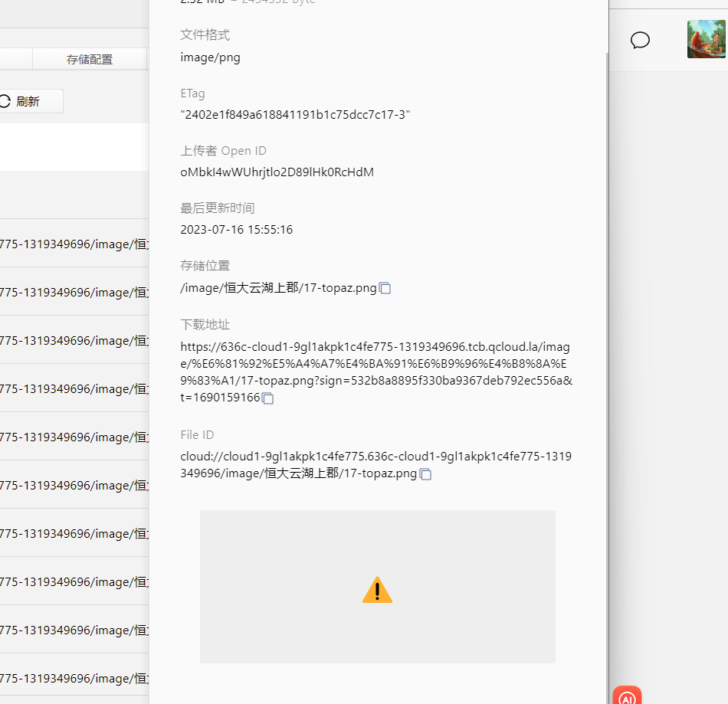Screen dimensions: 728x704
Task: Click the 最后更新时间 label
Action: (x=218, y=208)
